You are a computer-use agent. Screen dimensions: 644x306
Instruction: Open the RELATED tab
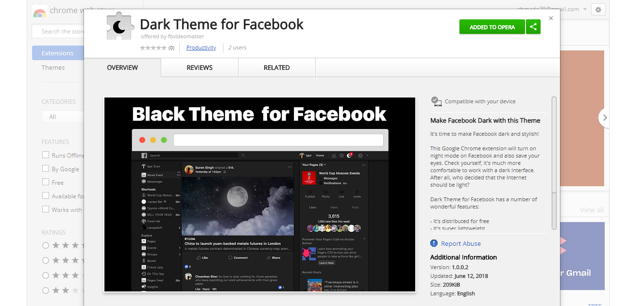coord(276,67)
